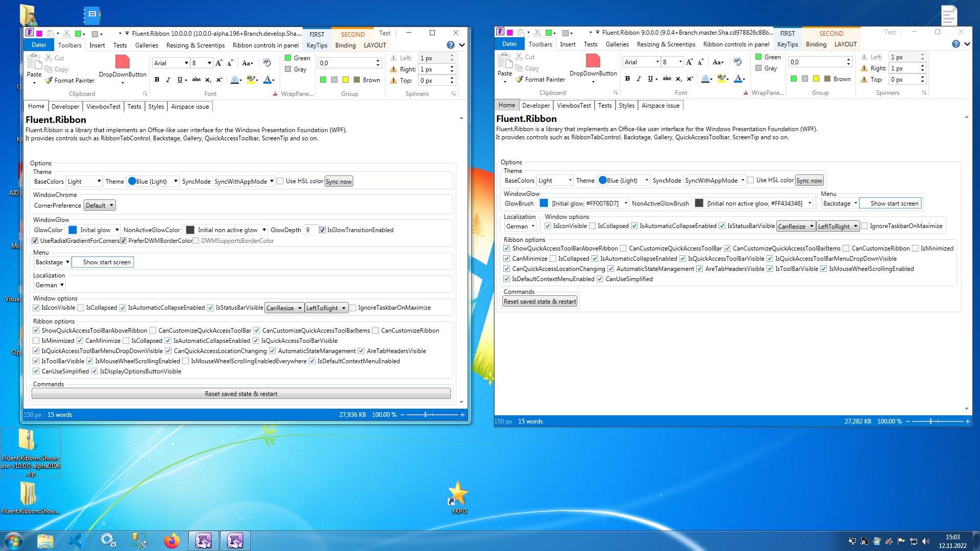Screen dimensions: 980x551
Task: Open the Datei ribbon menu
Action: [39, 45]
